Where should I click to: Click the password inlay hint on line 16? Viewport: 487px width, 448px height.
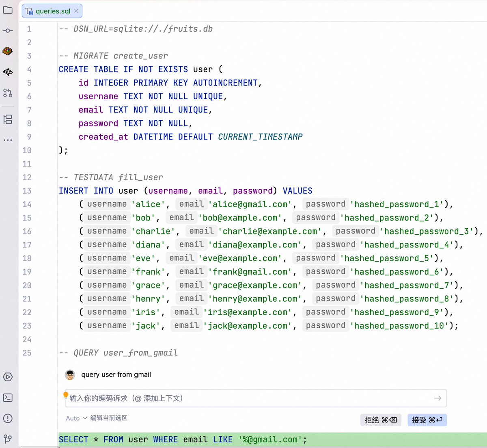356,231
